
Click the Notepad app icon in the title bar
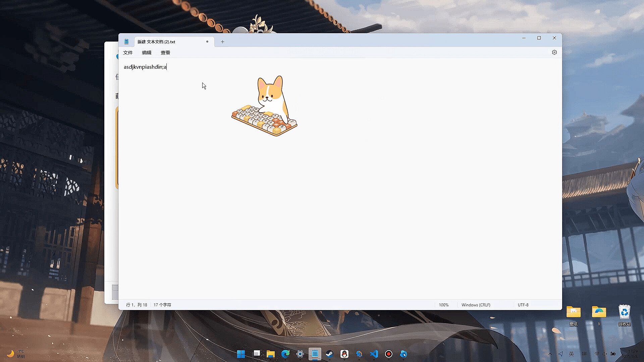point(126,42)
